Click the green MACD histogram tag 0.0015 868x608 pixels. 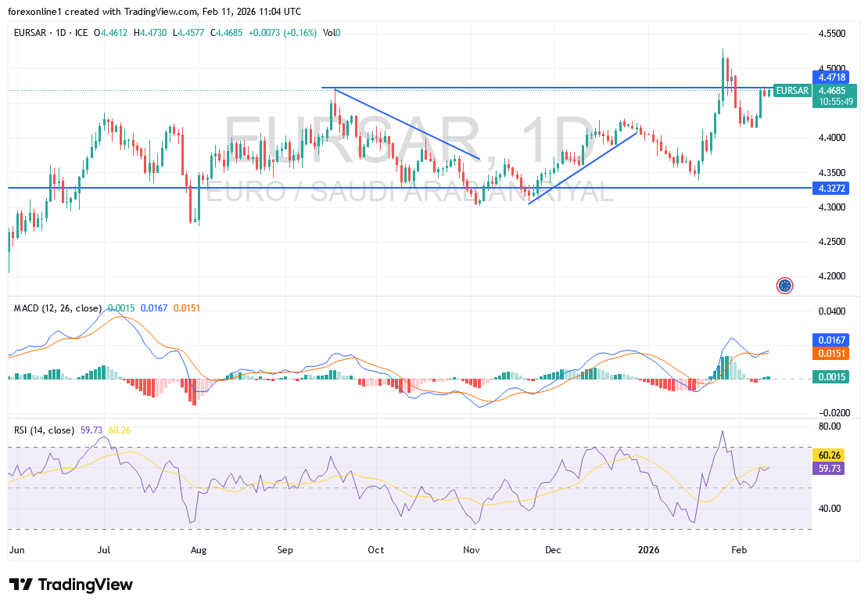point(830,378)
